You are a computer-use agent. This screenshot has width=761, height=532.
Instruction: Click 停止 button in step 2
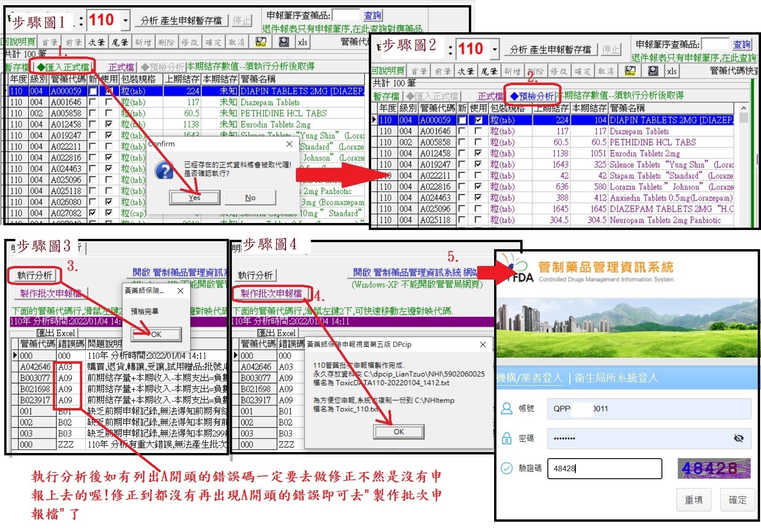click(x=610, y=49)
